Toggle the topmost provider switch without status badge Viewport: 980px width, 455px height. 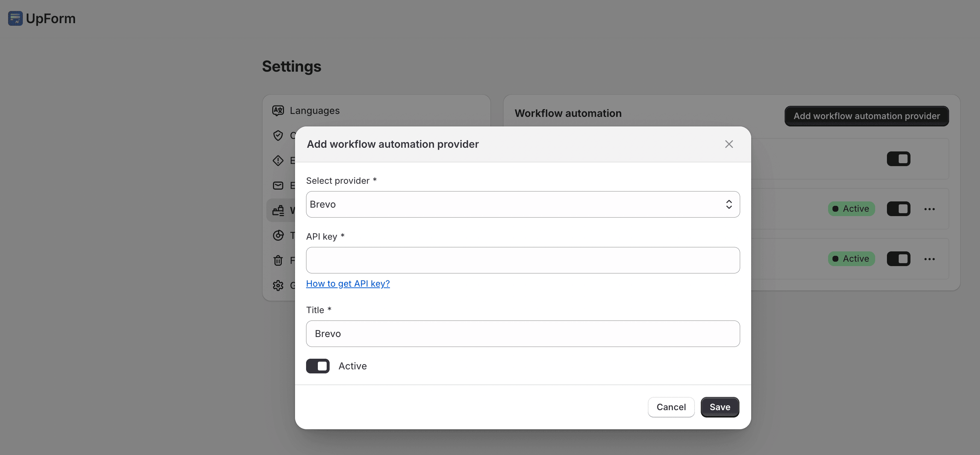(898, 159)
